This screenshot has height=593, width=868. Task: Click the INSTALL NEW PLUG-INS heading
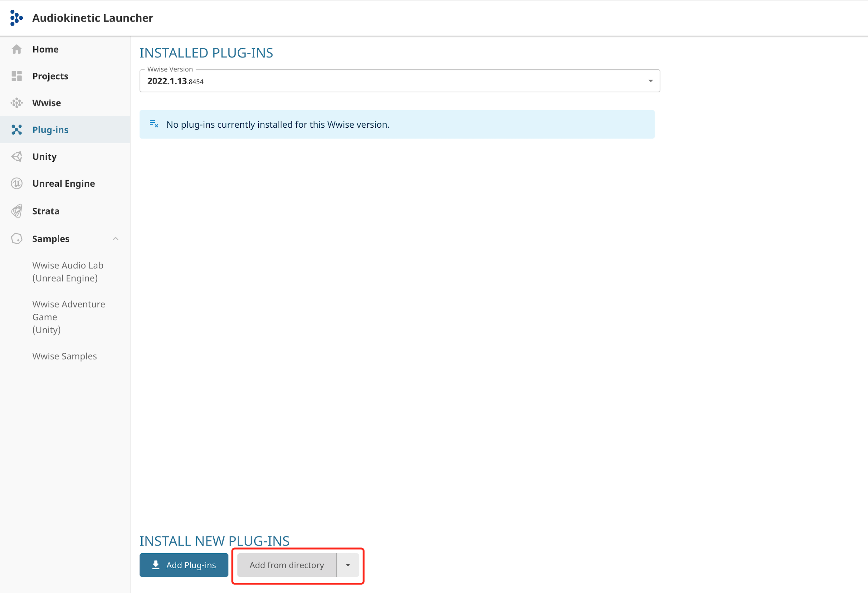pos(214,541)
